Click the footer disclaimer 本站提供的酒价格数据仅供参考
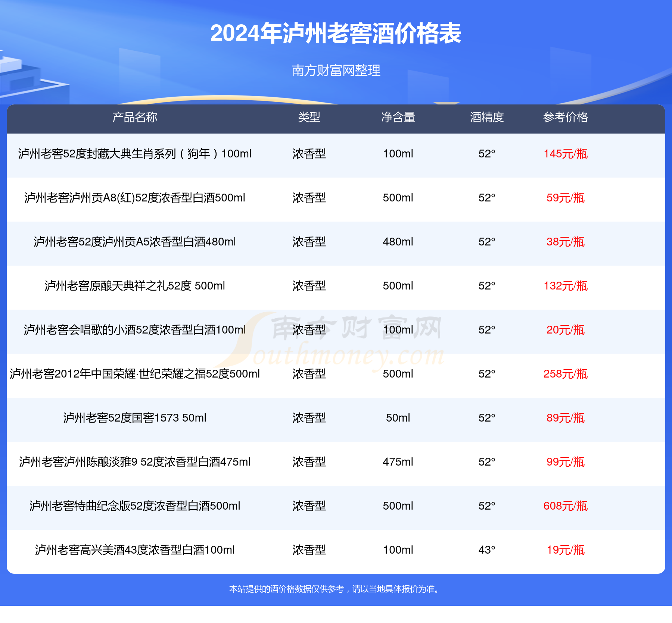672x623 pixels. pyautogui.click(x=286, y=589)
